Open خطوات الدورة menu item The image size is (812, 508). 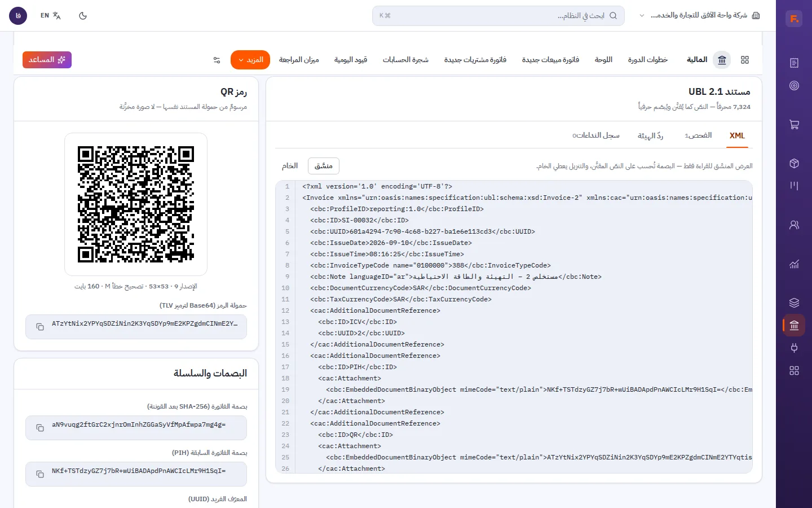coord(647,60)
